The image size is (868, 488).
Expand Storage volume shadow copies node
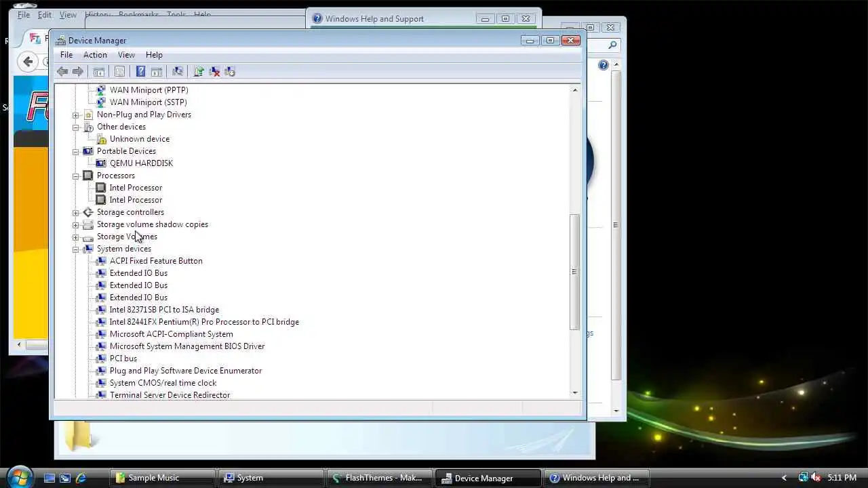[x=76, y=225]
